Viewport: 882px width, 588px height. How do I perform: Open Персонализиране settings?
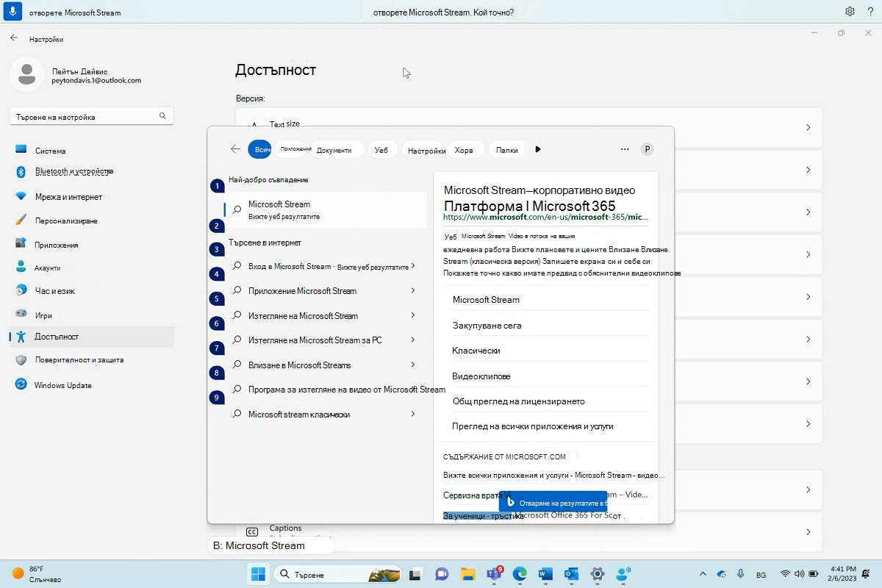[x=91, y=220]
